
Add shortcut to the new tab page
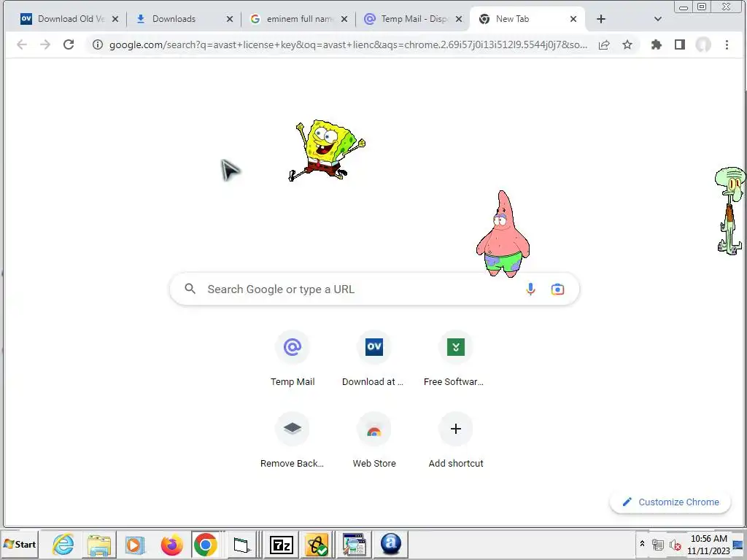[x=455, y=440]
